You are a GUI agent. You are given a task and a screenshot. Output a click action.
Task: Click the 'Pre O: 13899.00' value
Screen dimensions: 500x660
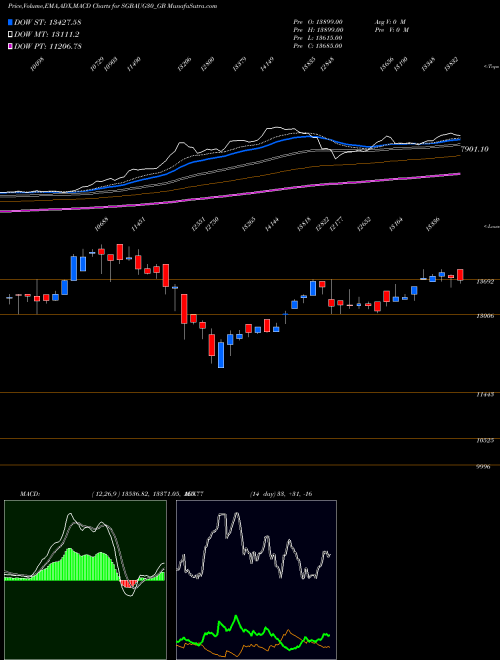[x=318, y=22]
